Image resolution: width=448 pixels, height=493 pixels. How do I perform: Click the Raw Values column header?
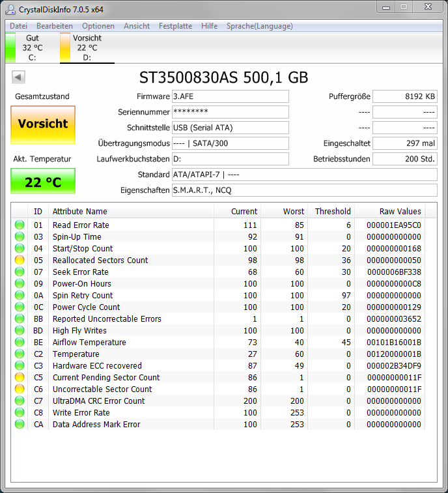coord(390,211)
